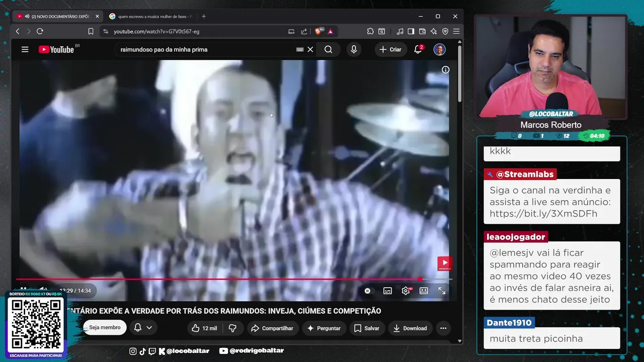
Task: Click the Perguntar ask button
Action: coord(324,328)
